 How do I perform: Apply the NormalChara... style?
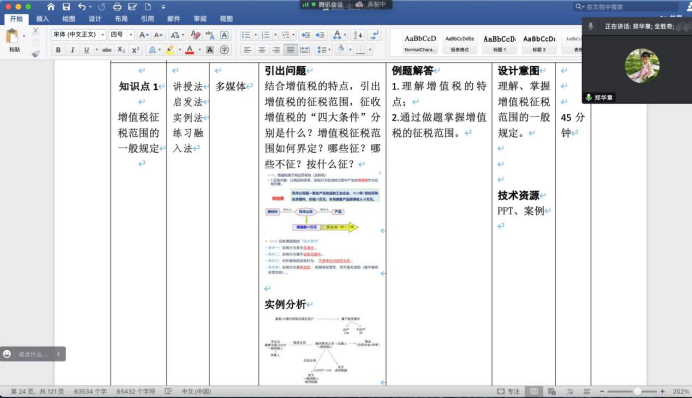pyautogui.click(x=420, y=43)
